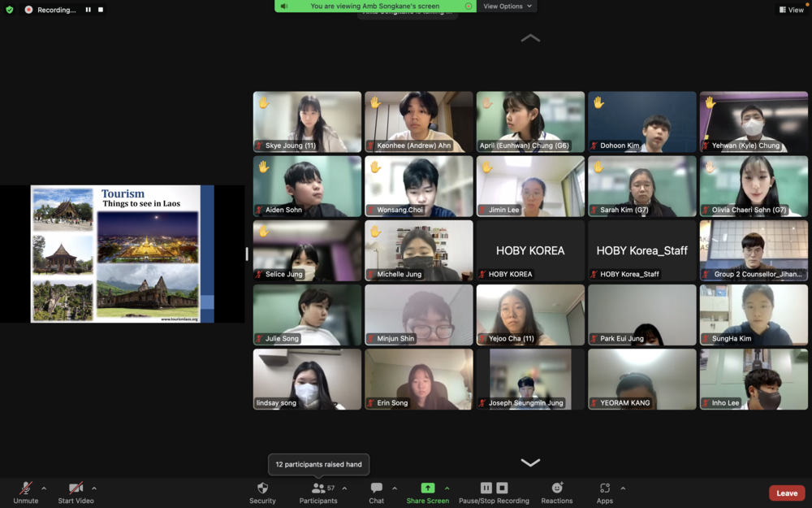Show the next page of gallery participants
Viewport: 812px width, 508px height.
[530, 462]
